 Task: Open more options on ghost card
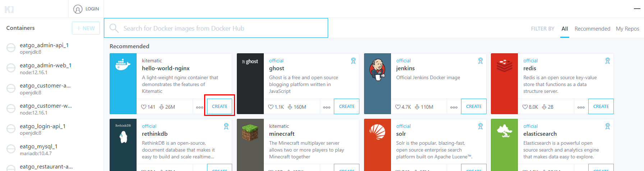pyautogui.click(x=327, y=107)
